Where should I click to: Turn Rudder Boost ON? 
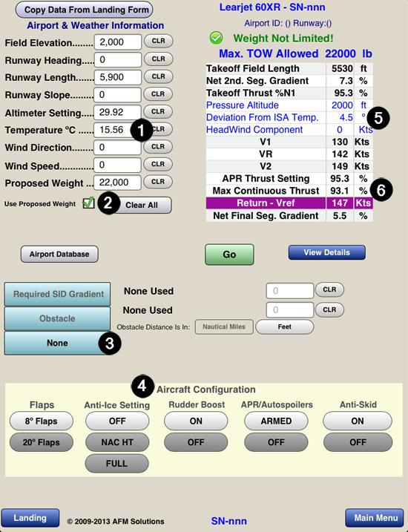[x=196, y=421]
